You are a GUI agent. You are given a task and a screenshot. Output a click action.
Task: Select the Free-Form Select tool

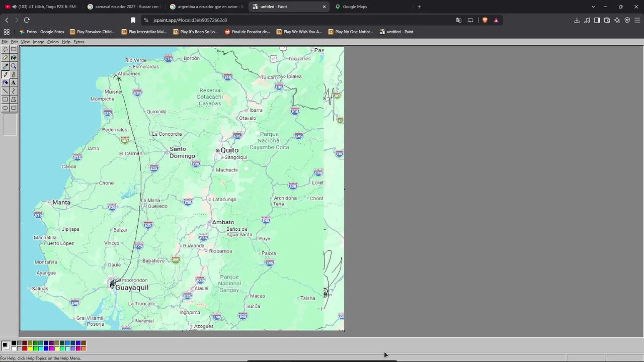click(5, 49)
